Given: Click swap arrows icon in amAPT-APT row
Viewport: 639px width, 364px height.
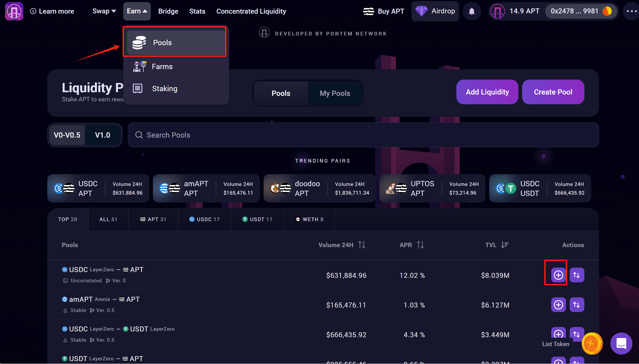Looking at the screenshot, I should tap(576, 305).
